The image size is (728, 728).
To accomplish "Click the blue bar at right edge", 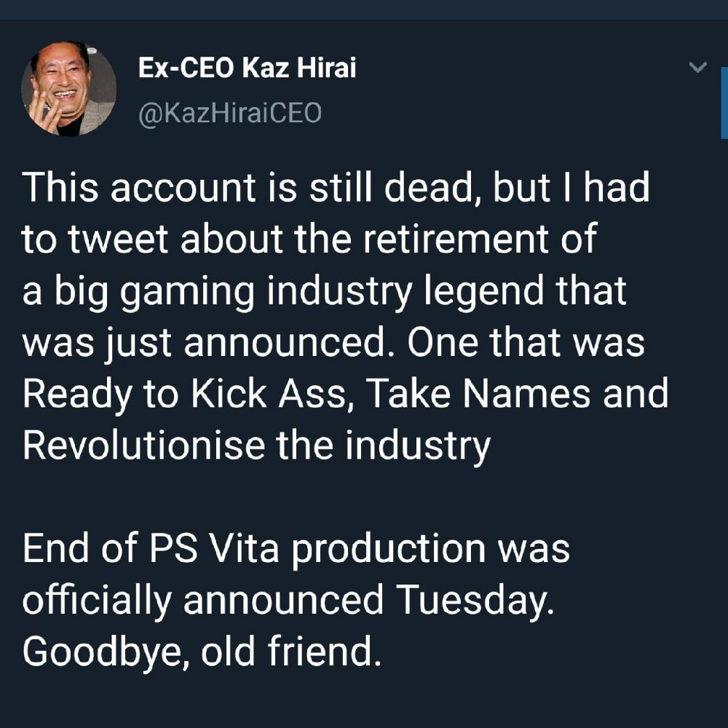I will [724, 103].
